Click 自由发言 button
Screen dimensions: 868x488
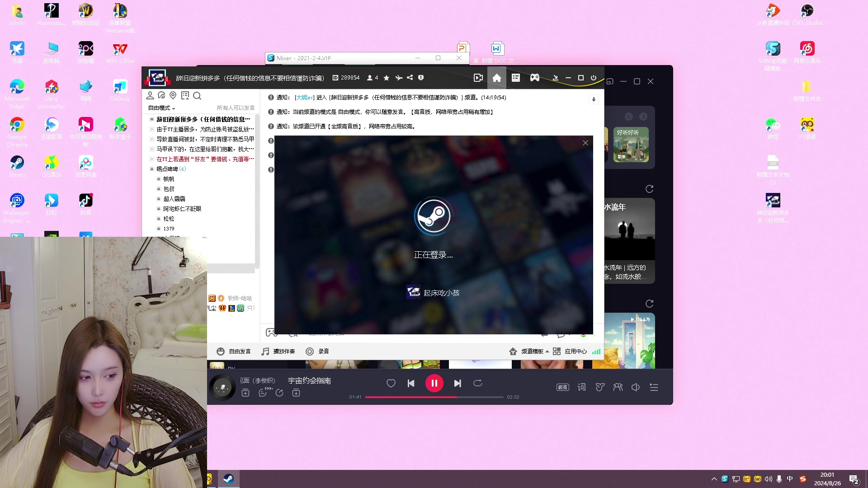click(x=233, y=352)
